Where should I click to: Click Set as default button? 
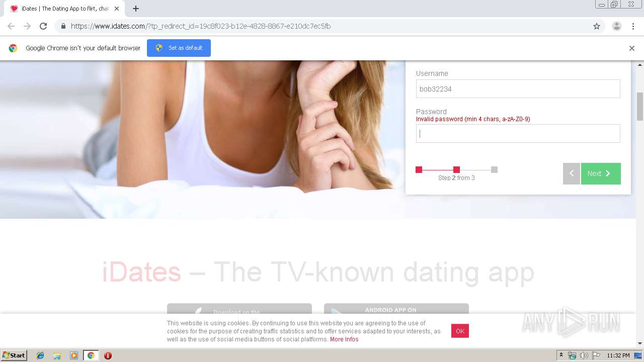click(x=179, y=48)
